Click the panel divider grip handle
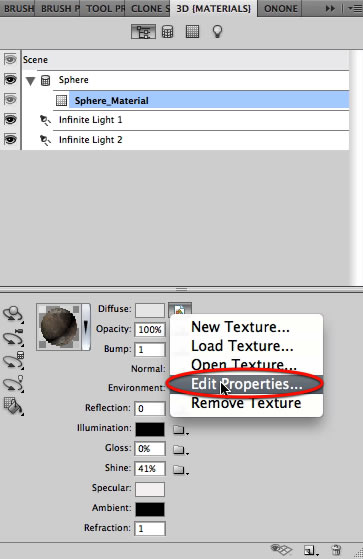The image size is (363, 559). pos(182,289)
